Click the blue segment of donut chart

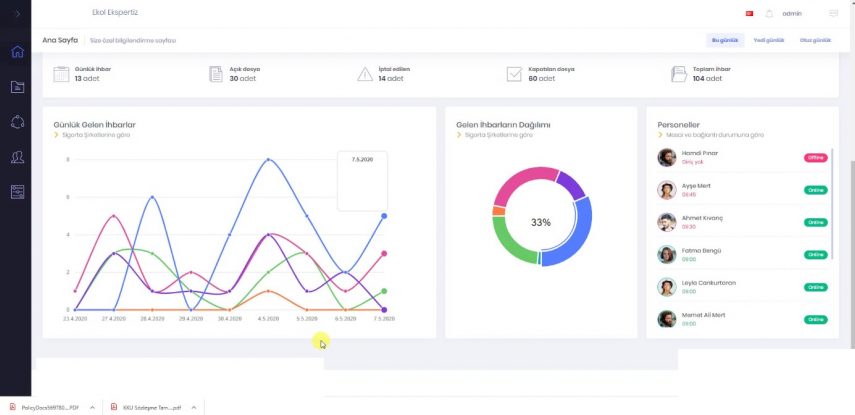click(575, 228)
